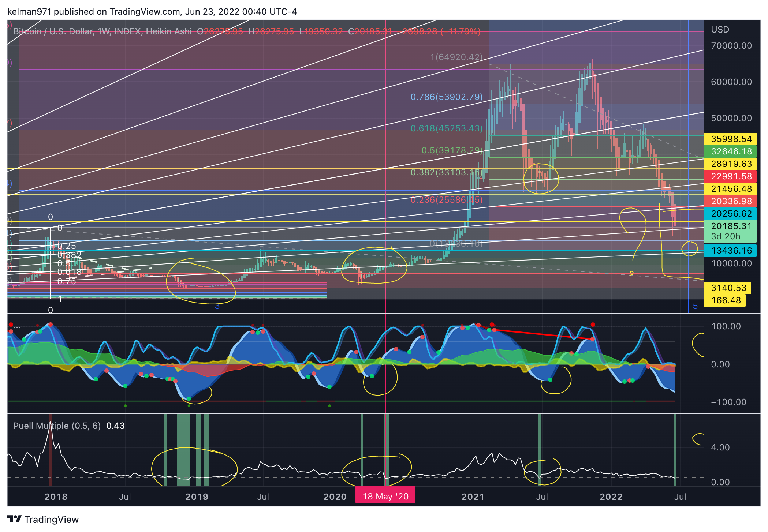Select the 20336.98 red price label
The height and width of the screenshot is (532, 768).
click(730, 201)
